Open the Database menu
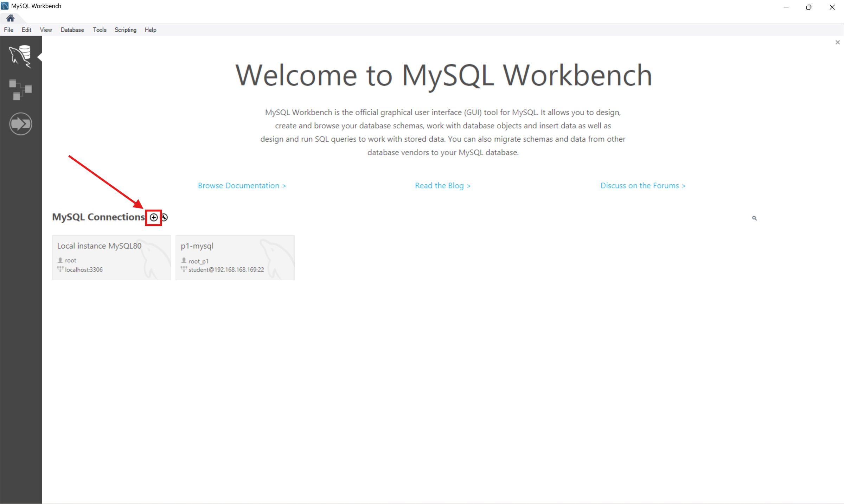844x504 pixels. pyautogui.click(x=72, y=30)
